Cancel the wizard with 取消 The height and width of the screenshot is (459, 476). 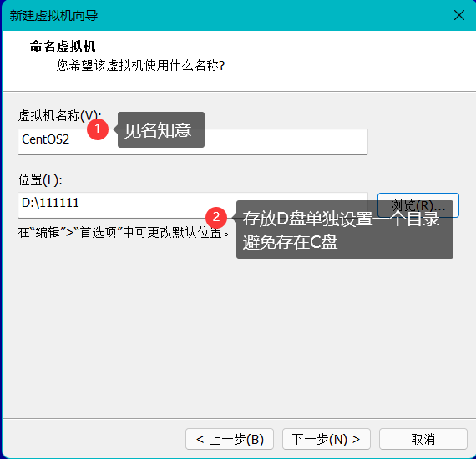(423, 439)
